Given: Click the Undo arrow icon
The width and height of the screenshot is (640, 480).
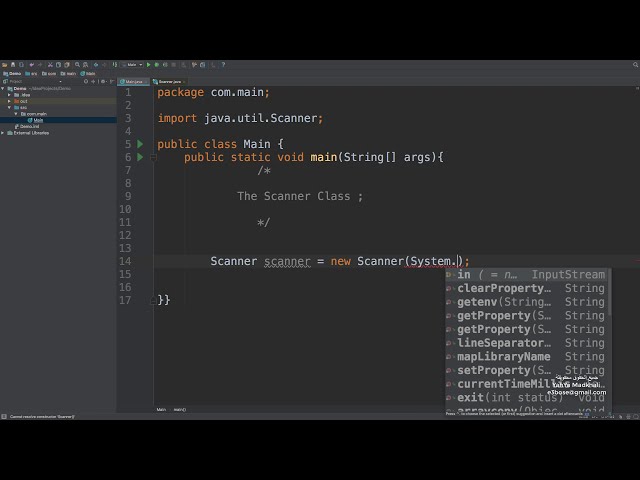Looking at the screenshot, I should [31, 65].
